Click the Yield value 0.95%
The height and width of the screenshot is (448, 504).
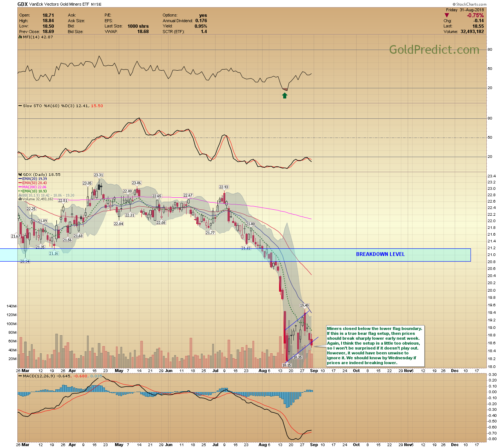[201, 26]
